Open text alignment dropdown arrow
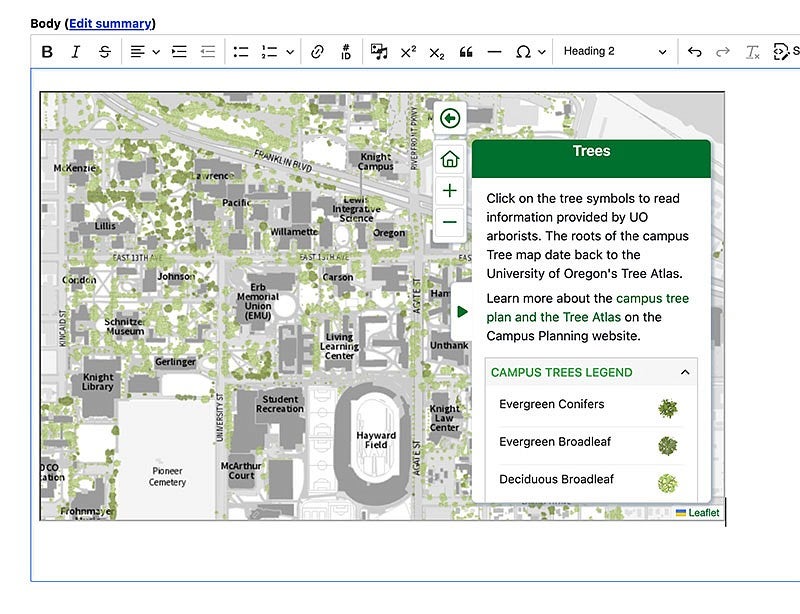The height and width of the screenshot is (614, 800). coord(156,52)
